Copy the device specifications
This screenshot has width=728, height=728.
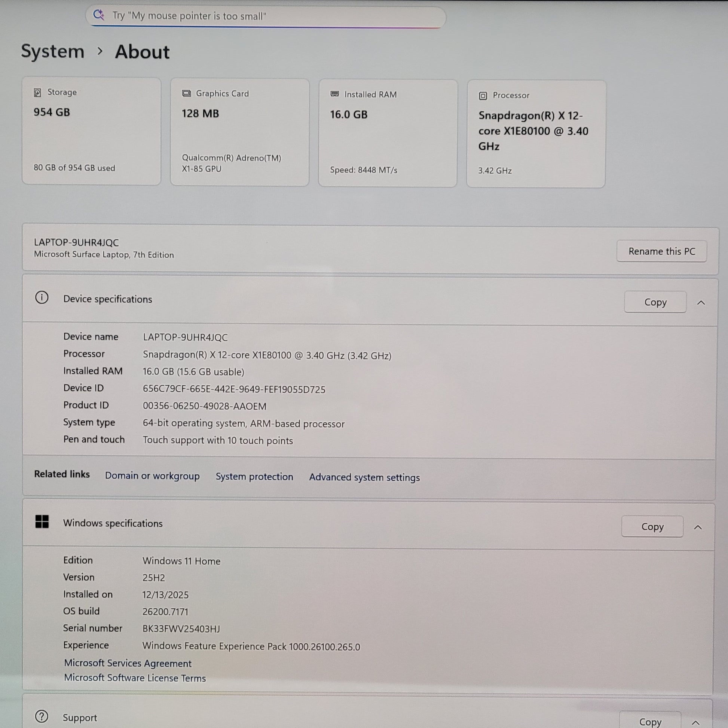655,302
